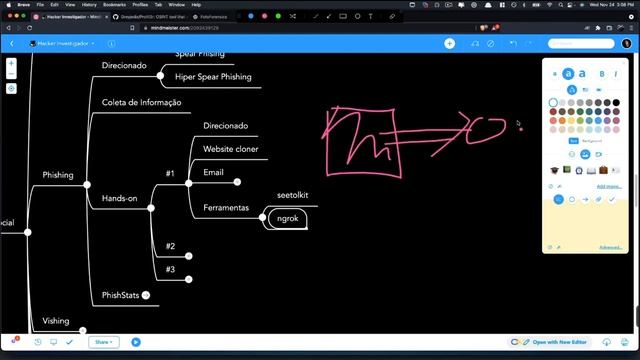
Task: Select the pink pen color annotation tool
Action: tap(264, 16)
